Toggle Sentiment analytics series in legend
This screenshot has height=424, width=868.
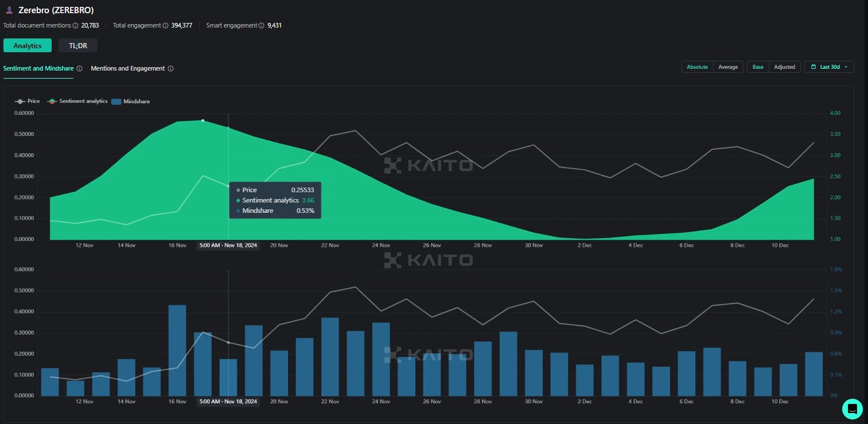pyautogui.click(x=78, y=102)
